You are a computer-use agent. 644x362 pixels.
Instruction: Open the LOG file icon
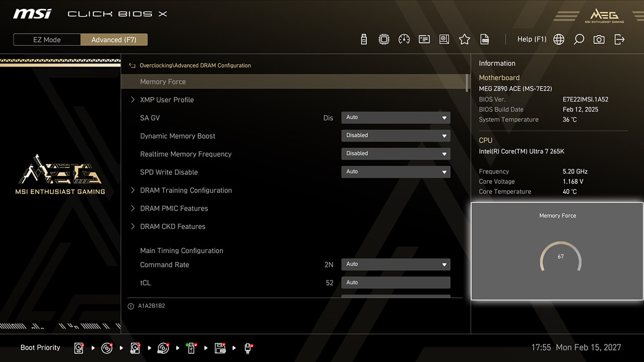[485, 39]
